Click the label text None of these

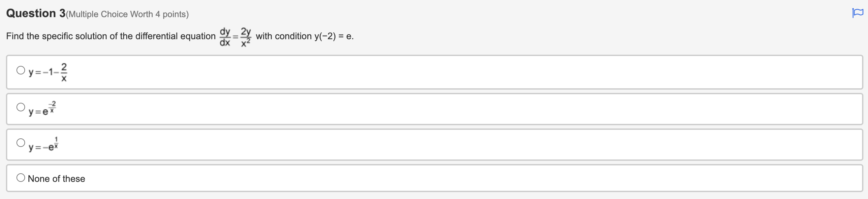[56, 179]
